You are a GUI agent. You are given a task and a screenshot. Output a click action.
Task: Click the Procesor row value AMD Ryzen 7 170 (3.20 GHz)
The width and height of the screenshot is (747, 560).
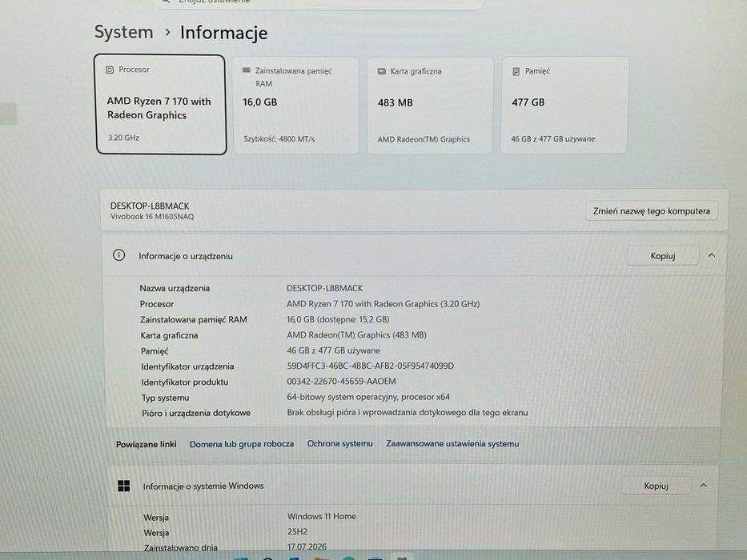point(383,304)
